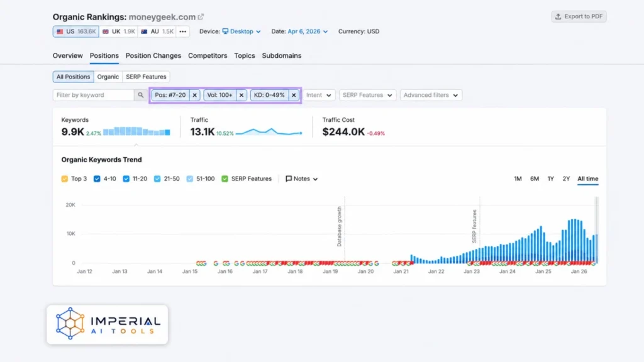Open the Advanced filters dropdown
The width and height of the screenshot is (644, 362).
(431, 96)
